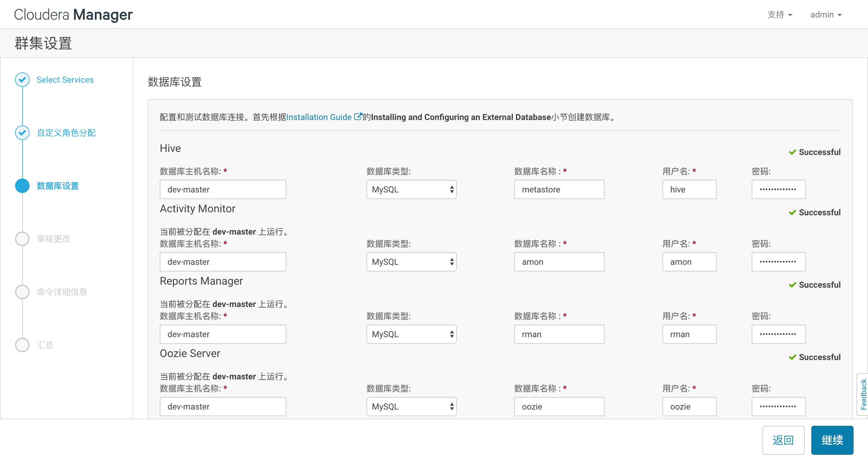This screenshot has height=462, width=868.
Task: Click the Hive Successful green checkmark
Action: pyautogui.click(x=792, y=152)
